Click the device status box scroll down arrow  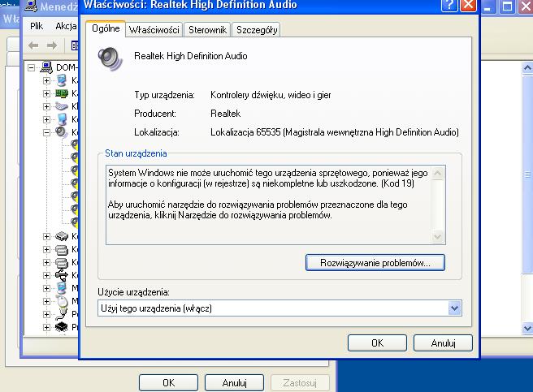tap(438, 236)
